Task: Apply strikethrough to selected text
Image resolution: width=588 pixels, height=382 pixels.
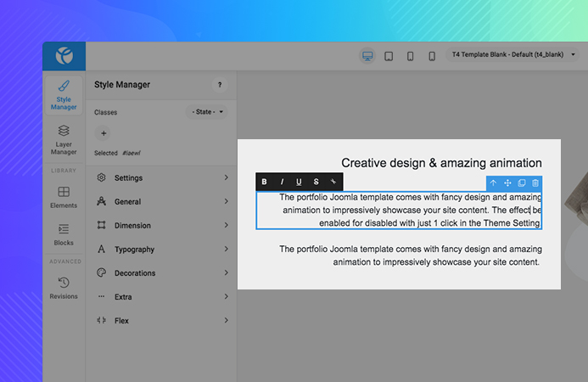Action: pos(316,182)
